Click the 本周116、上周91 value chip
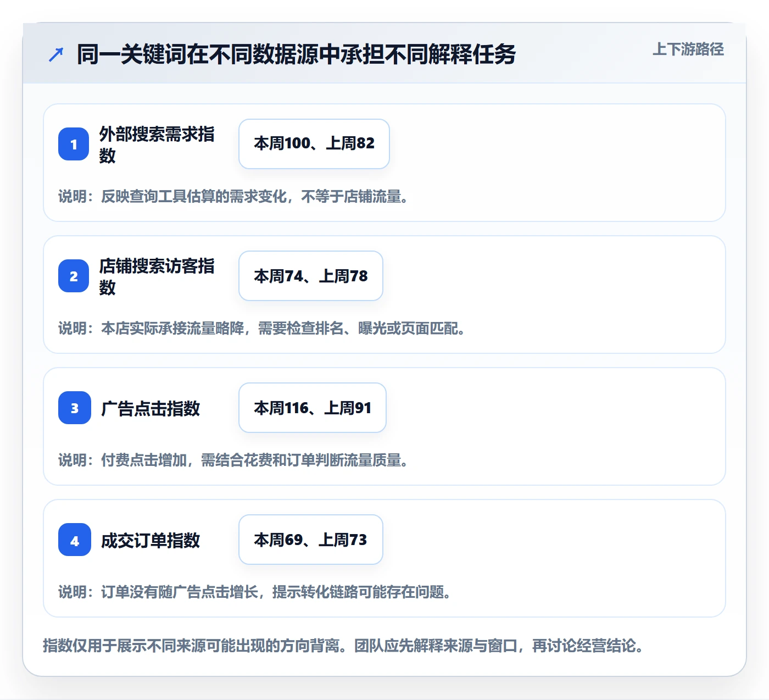769x700 pixels. click(x=313, y=408)
